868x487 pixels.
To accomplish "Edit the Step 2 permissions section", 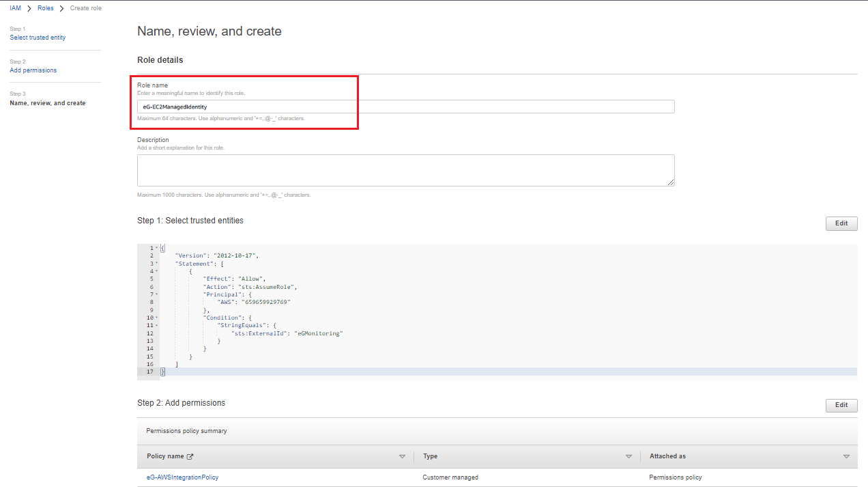I will pos(841,405).
